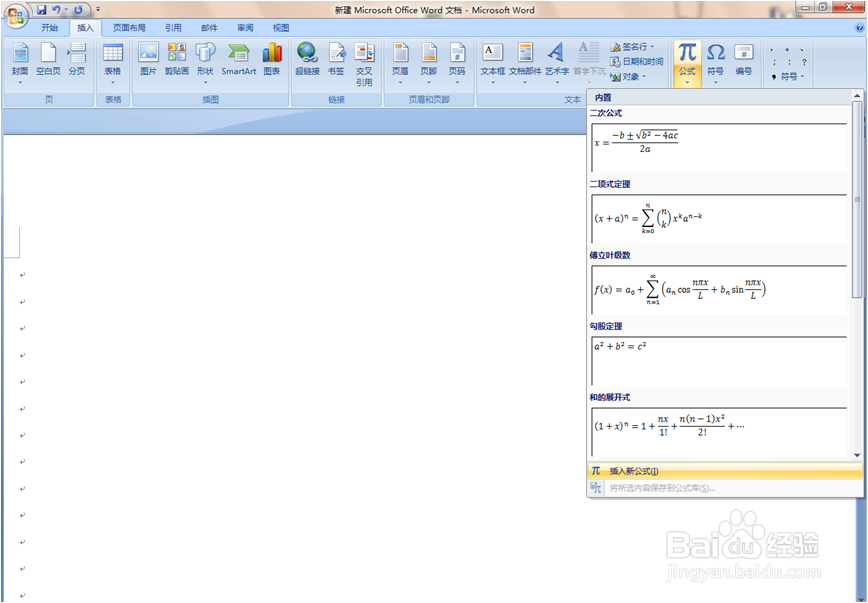
Task: Open the table (表格) insert menu
Action: [x=113, y=63]
